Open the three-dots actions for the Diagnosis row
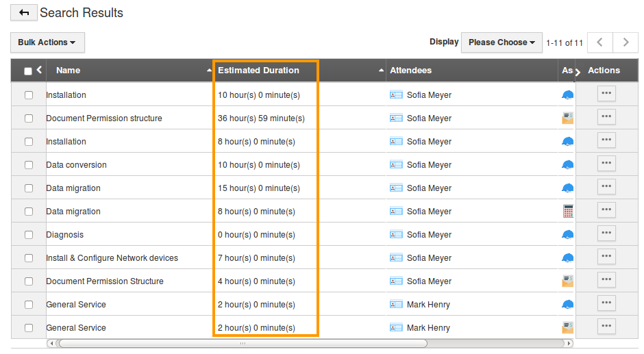The image size is (644, 354). (606, 234)
